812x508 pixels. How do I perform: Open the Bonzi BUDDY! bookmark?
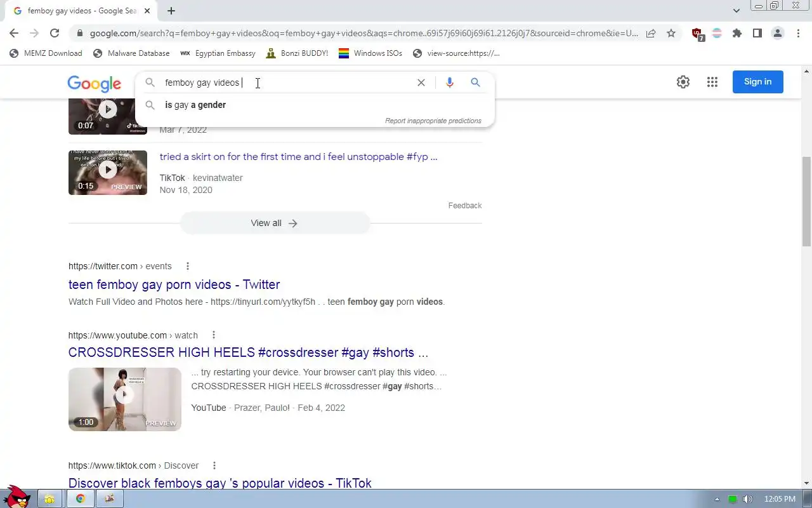click(x=297, y=53)
